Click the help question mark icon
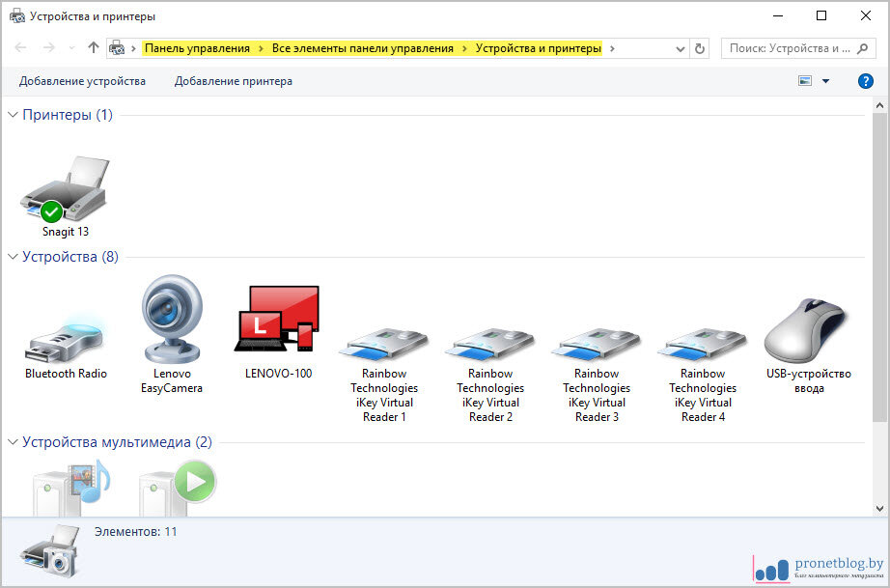This screenshot has height=588, width=890. [x=865, y=81]
